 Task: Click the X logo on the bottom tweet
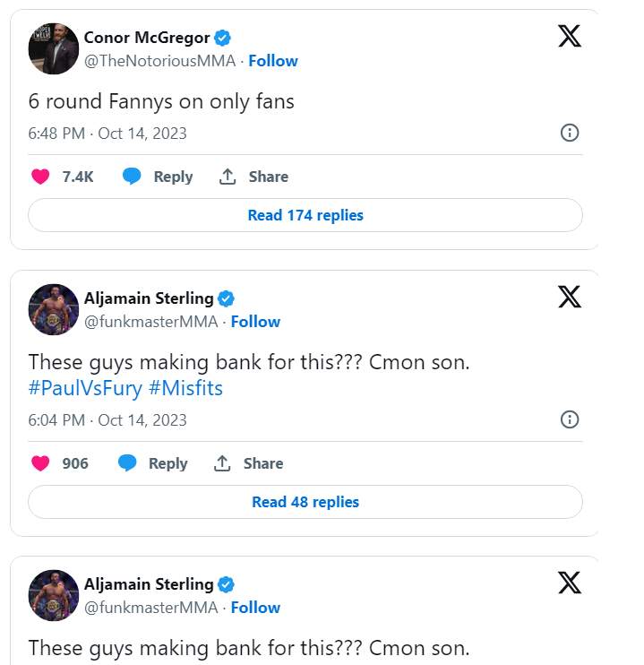click(570, 583)
